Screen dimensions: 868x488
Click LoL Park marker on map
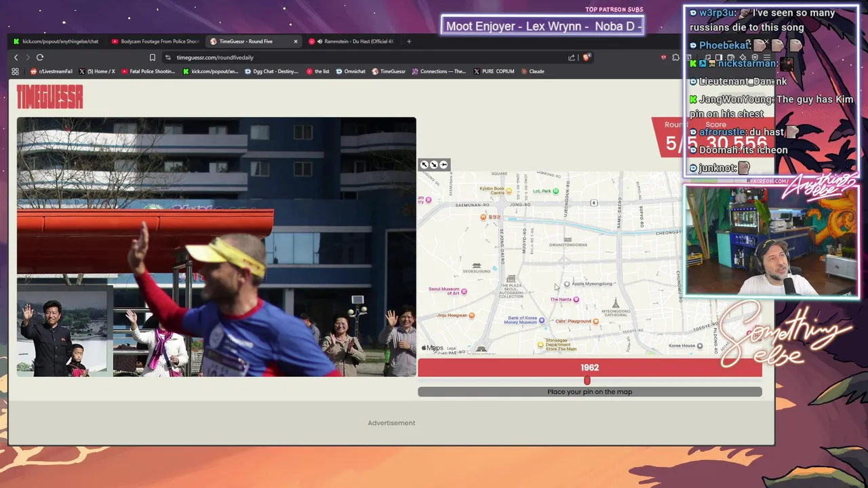tap(557, 191)
